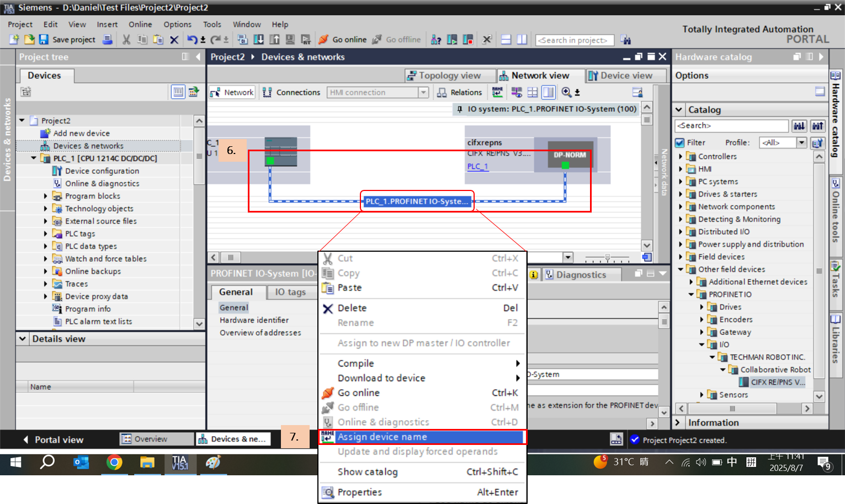Click the Upload from device icon
Viewport: 845px width, 504px height.
(274, 40)
